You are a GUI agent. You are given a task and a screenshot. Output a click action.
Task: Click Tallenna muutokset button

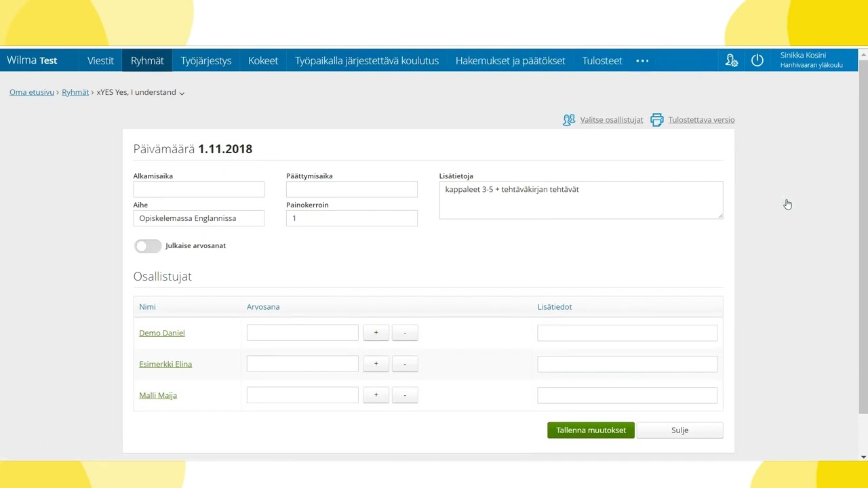coord(591,430)
